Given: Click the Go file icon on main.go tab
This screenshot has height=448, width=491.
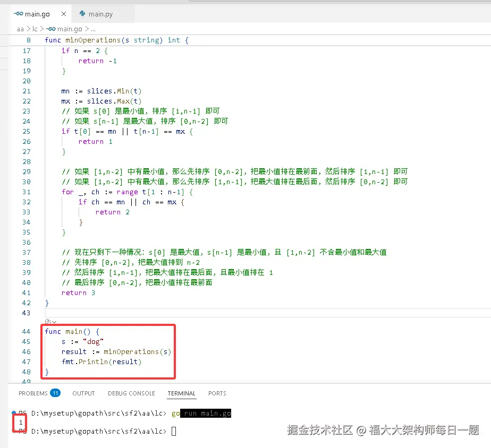Looking at the screenshot, I should 18,14.
